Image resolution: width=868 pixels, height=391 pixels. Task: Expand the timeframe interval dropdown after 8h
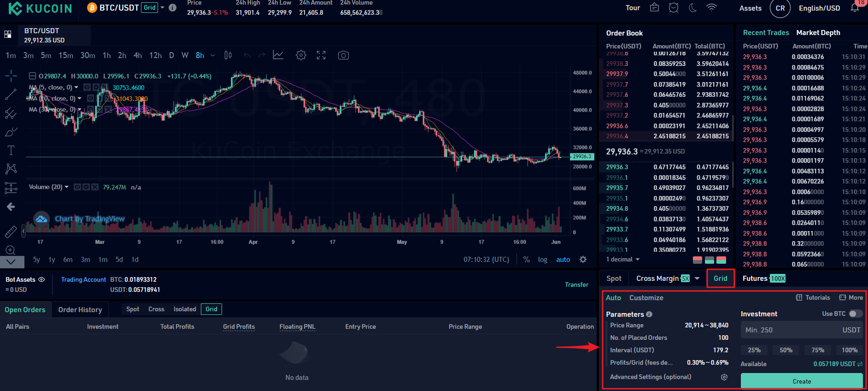212,55
